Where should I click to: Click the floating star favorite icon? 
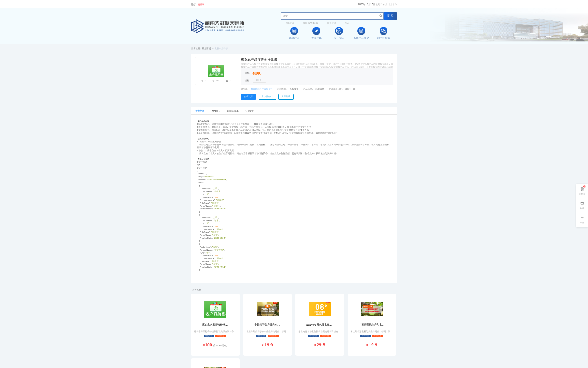point(582,203)
